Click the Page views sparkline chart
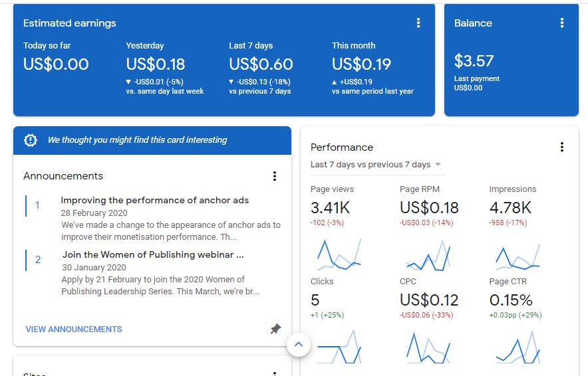 coord(339,253)
